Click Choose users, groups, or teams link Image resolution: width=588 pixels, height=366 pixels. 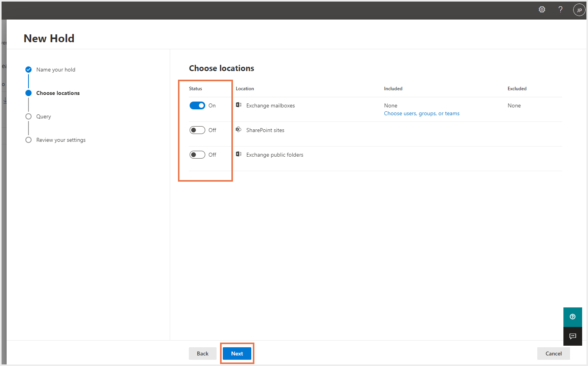[421, 113]
